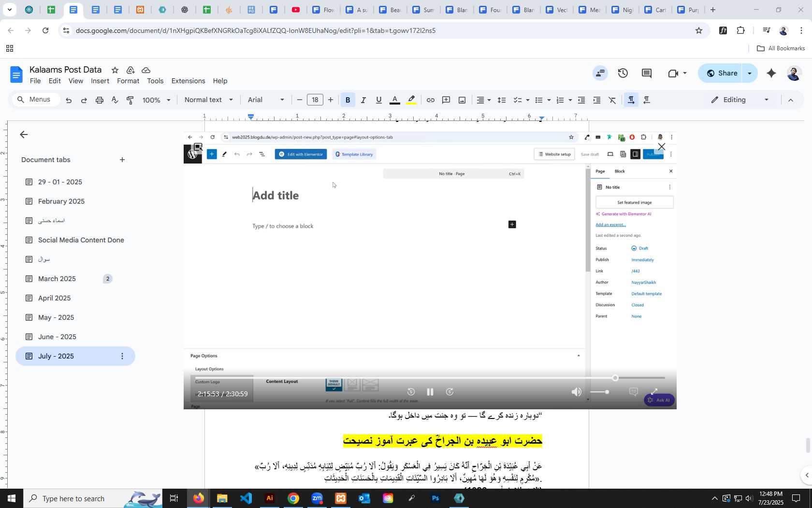Print the document using printer icon

(100, 100)
